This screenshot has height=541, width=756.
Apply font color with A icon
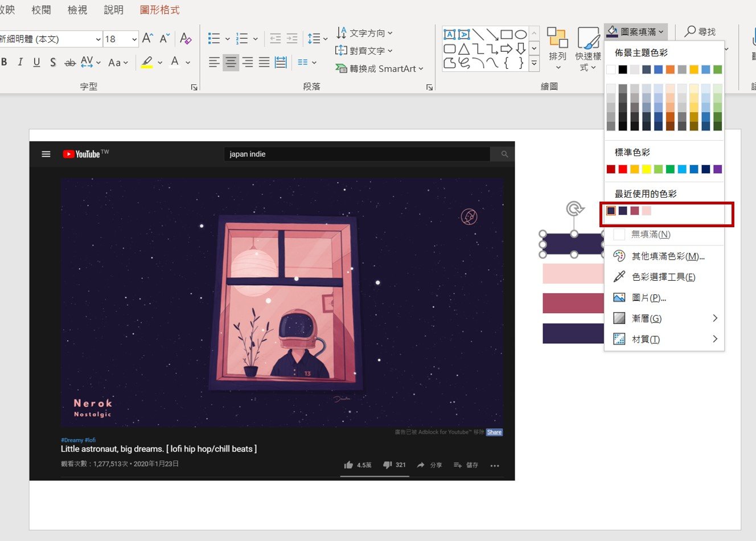coord(175,62)
